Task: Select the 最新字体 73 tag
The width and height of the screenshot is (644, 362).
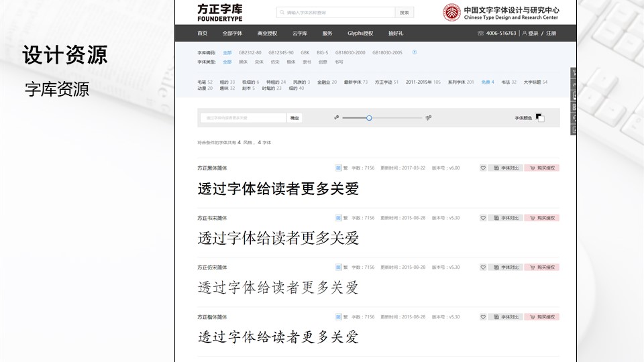Action: click(356, 82)
